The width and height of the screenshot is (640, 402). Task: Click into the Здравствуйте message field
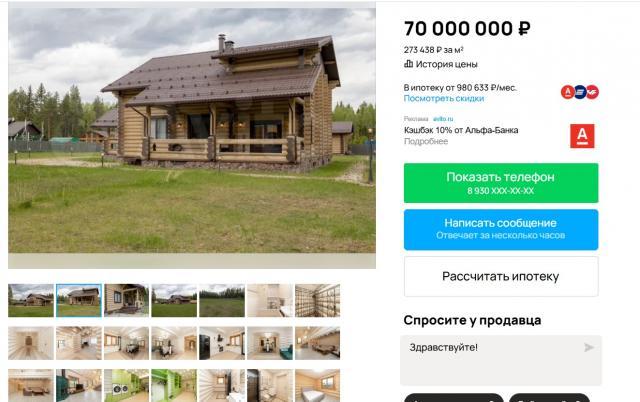[501, 360]
